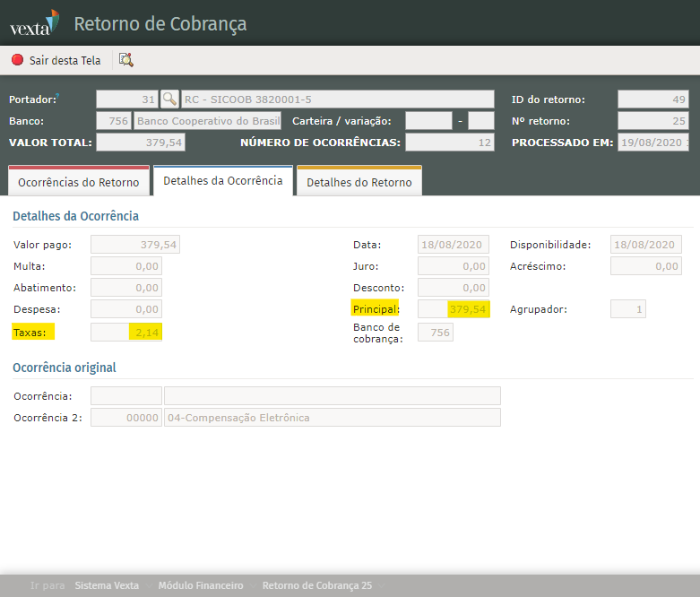Switch to Ocorrências do Retorno tab

pyautogui.click(x=79, y=182)
